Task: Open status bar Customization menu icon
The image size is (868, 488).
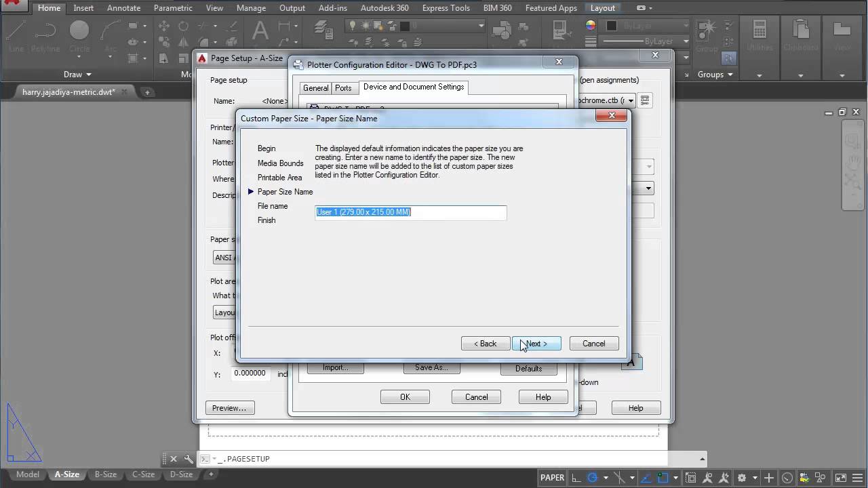Action: 858,478
